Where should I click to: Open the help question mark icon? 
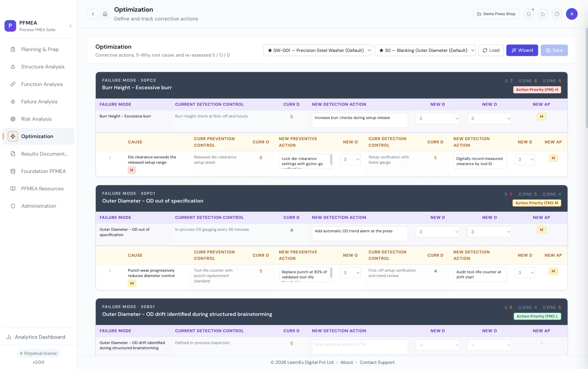point(557,14)
